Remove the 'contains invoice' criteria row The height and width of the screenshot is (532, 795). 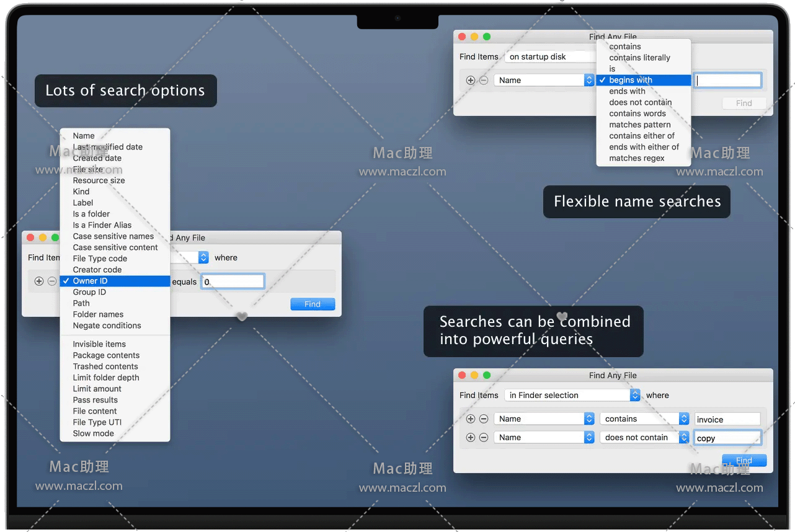[484, 419]
